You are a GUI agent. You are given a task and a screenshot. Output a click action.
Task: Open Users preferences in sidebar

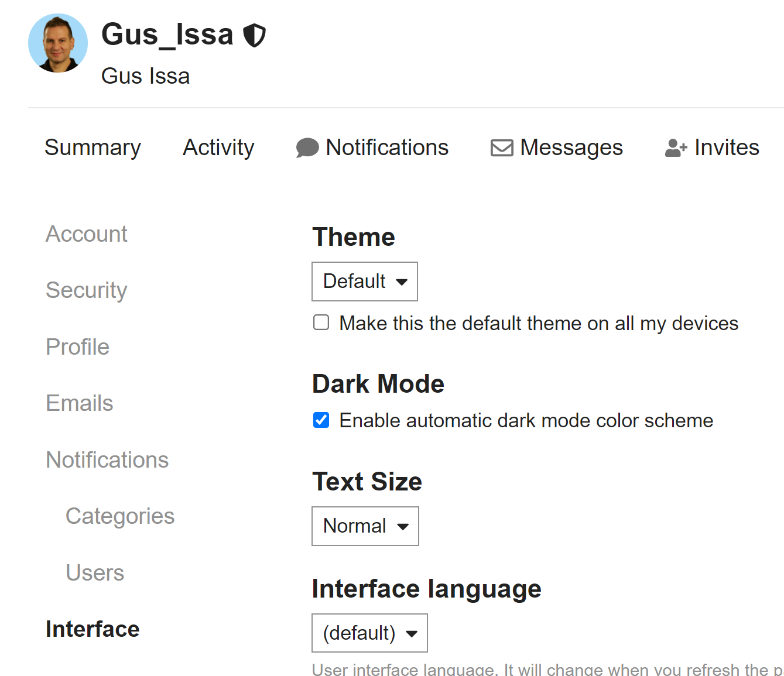coord(95,573)
